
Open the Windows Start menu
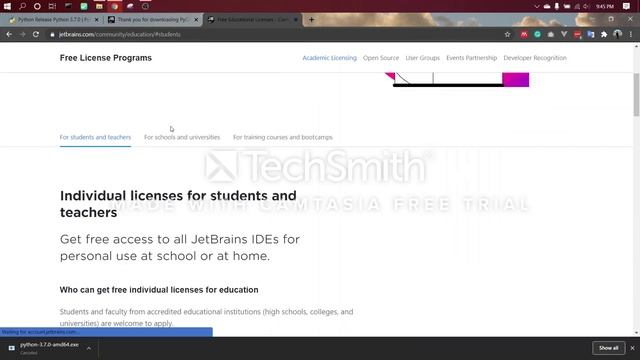click(7, 6)
